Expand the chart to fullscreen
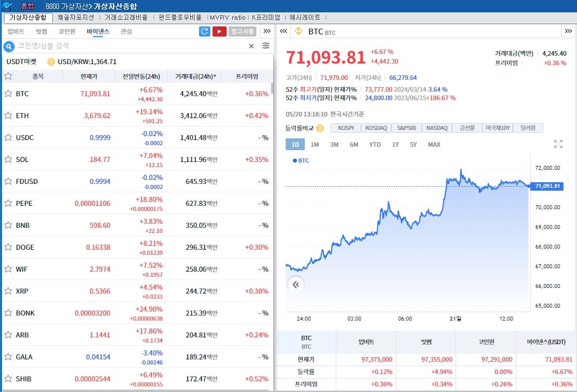 [558, 145]
